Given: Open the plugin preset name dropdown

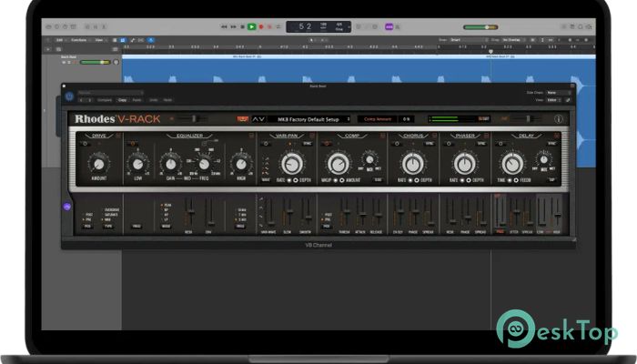Looking at the screenshot, I should coord(110,93).
